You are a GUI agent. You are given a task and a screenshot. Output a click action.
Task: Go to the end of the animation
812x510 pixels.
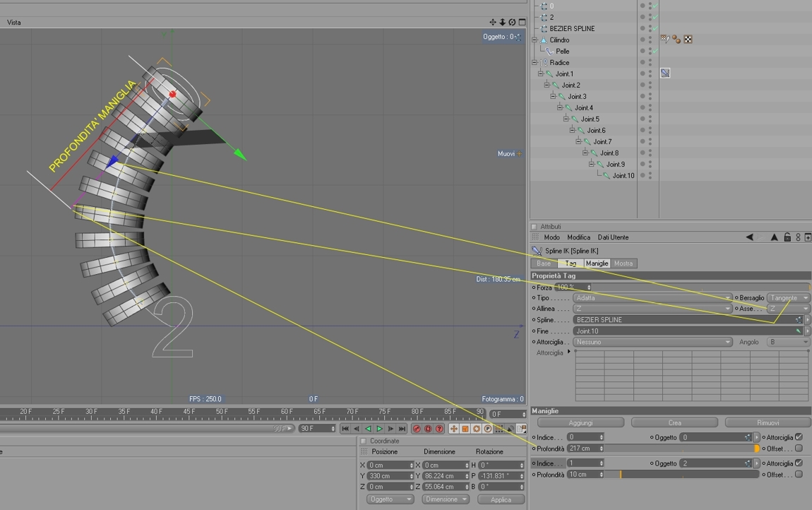coord(402,429)
